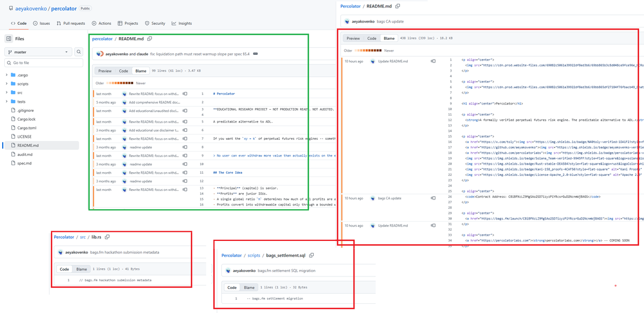Expand the .cargo folder chevron

[x=6, y=75]
